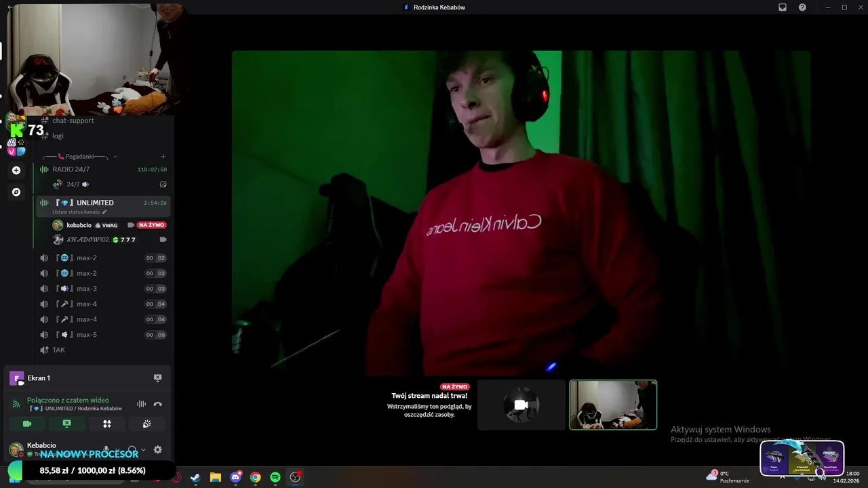
Task: Click the Ekran 1 stream label
Action: (39, 378)
